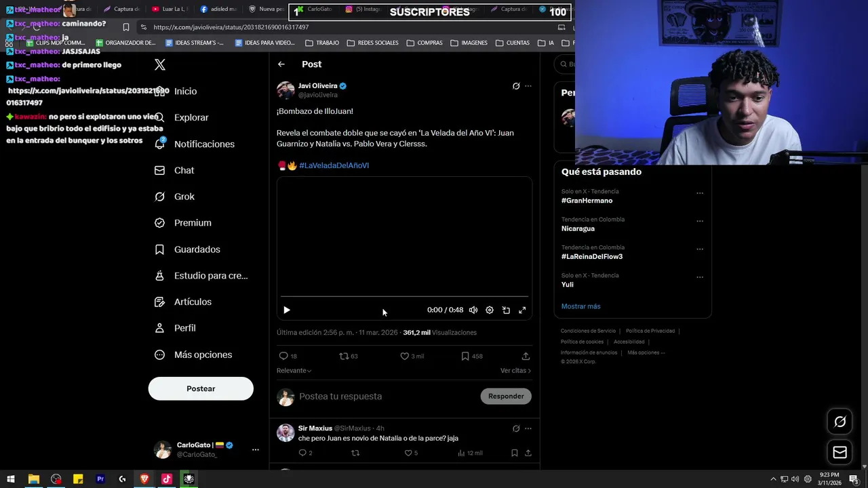
Task: Open options for Nicaragua trend
Action: 700,221
